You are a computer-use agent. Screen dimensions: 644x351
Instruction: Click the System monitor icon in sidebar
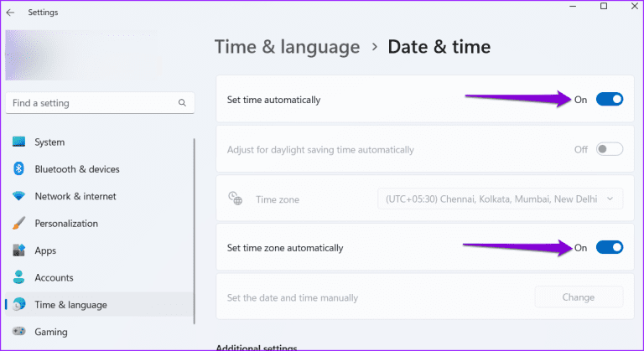[x=18, y=142]
